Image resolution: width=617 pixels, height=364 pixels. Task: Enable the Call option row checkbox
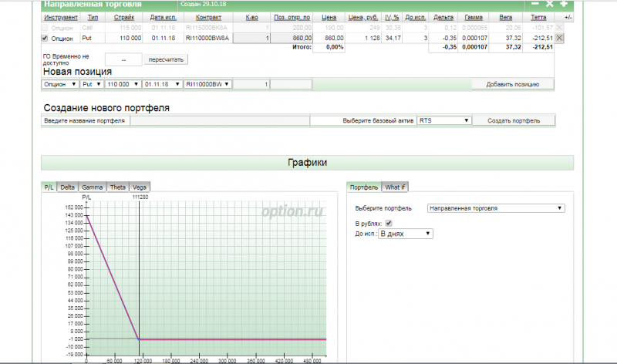point(46,27)
